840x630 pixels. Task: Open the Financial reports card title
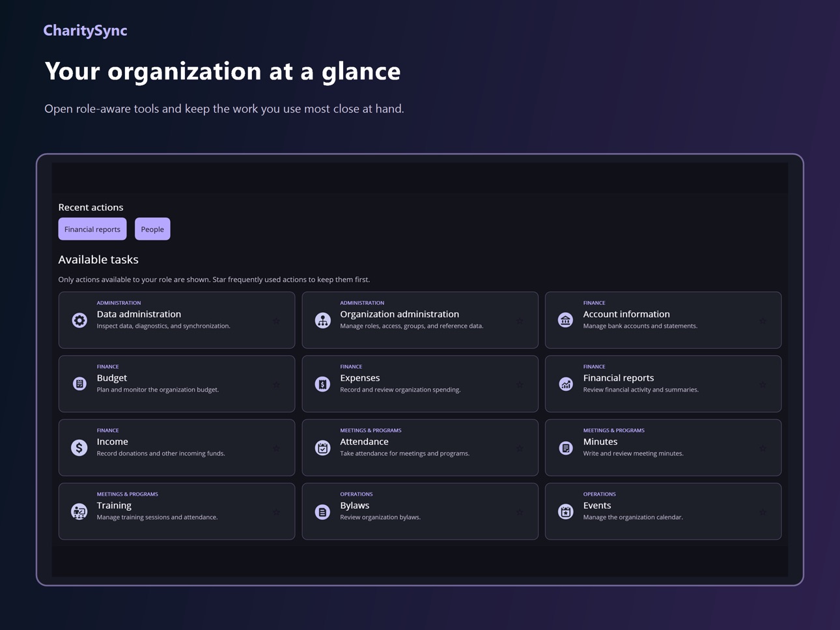[x=619, y=378]
